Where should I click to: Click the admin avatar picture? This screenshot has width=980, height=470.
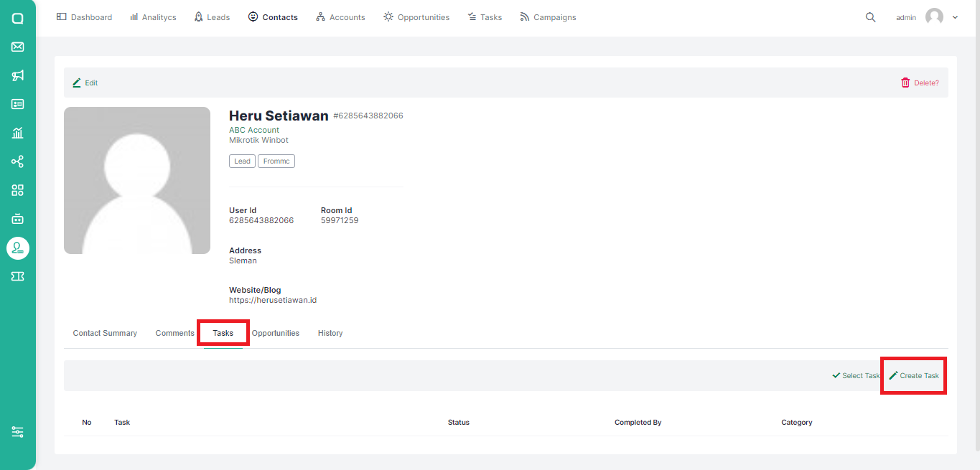934,17
